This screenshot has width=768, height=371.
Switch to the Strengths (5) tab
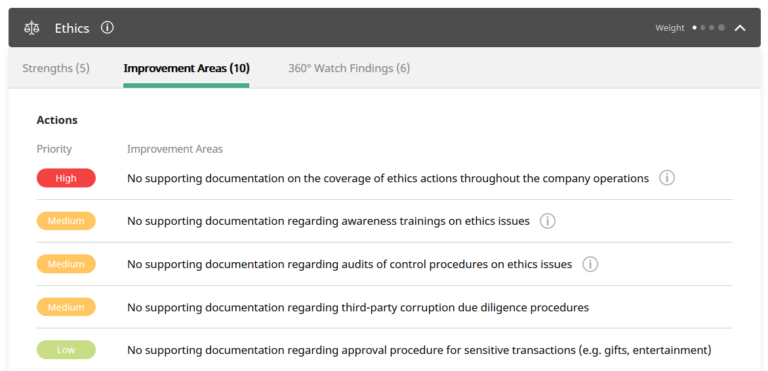(56, 68)
